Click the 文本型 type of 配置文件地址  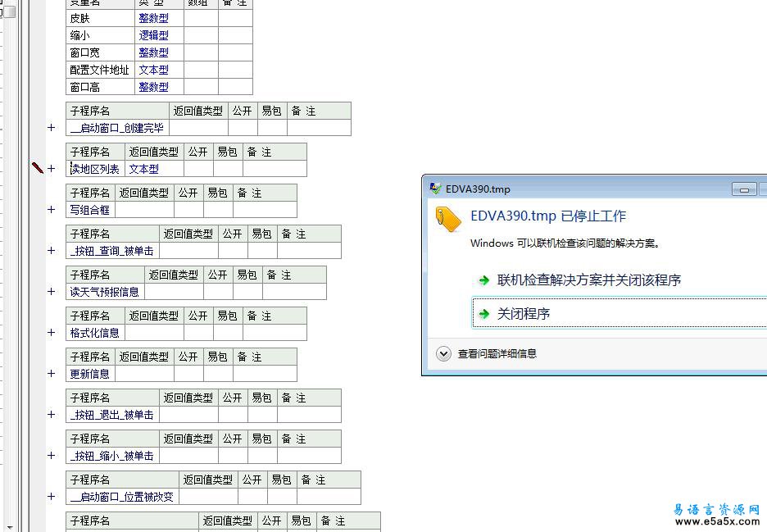coord(153,70)
